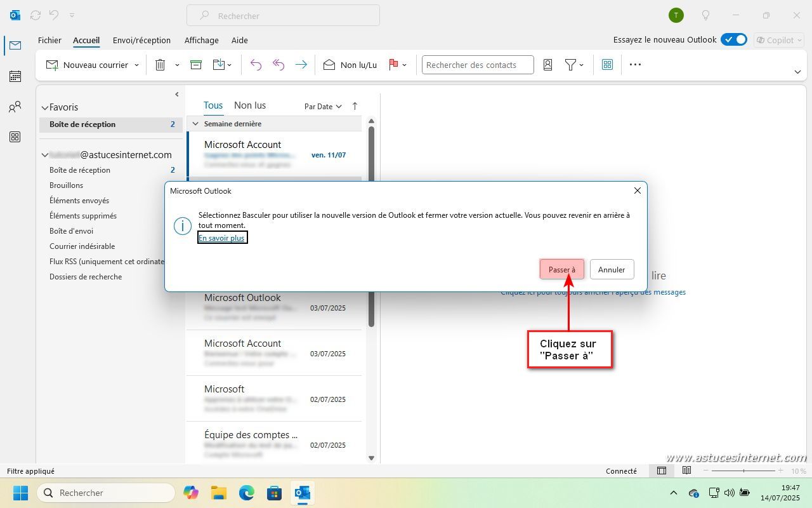Click the Rechercher des contacts field

pyautogui.click(x=478, y=65)
